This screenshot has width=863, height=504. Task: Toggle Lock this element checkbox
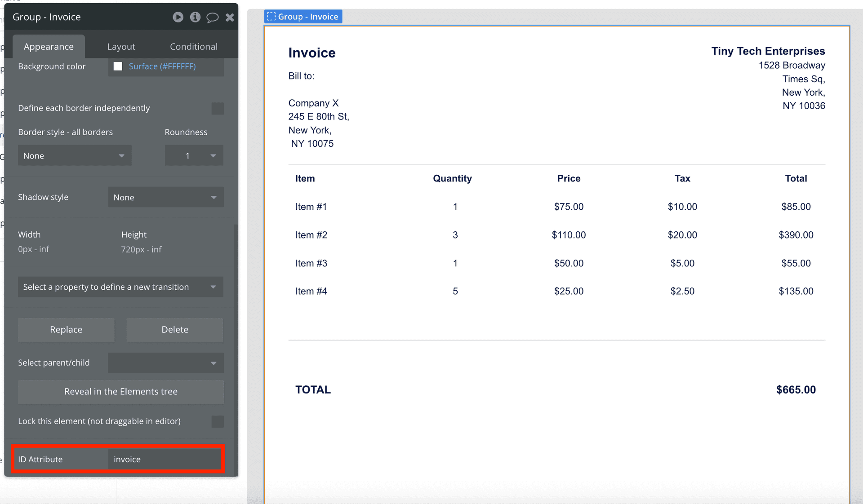(218, 421)
